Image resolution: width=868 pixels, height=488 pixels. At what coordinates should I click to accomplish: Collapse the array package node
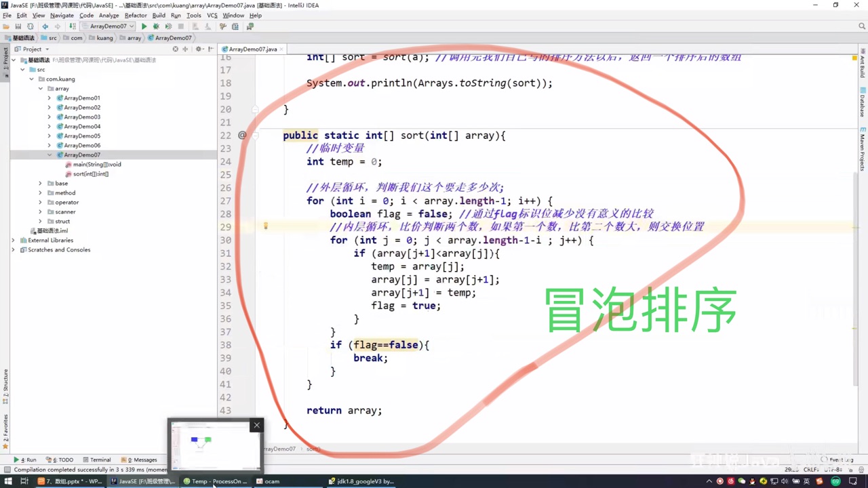pyautogui.click(x=40, y=88)
